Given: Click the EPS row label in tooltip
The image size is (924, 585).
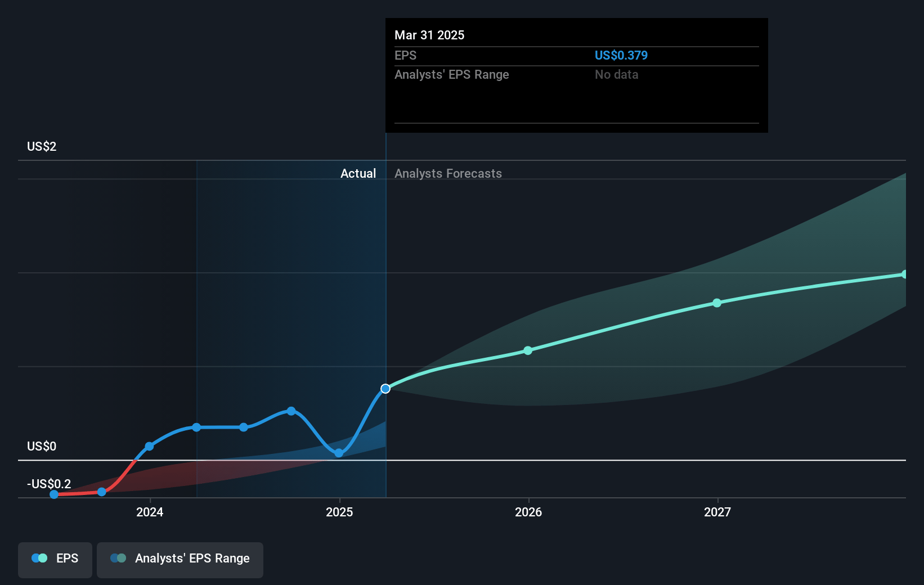Looking at the screenshot, I should (x=405, y=56).
